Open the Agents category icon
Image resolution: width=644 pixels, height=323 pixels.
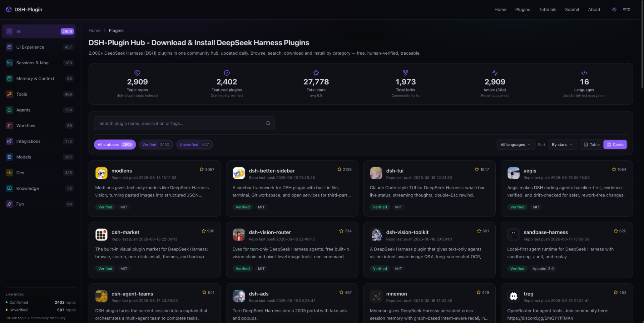(x=9, y=110)
